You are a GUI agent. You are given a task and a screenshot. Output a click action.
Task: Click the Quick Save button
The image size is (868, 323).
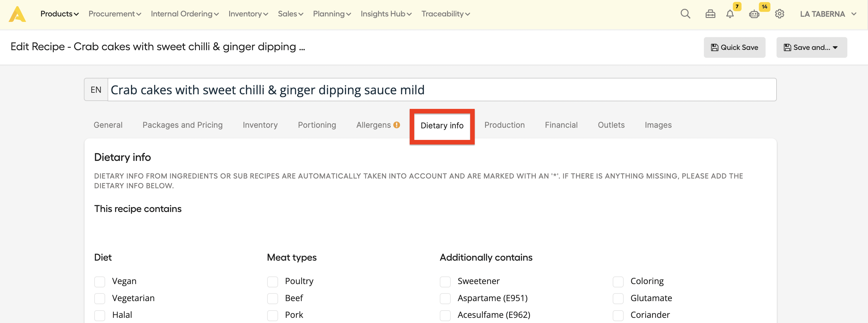pos(734,47)
